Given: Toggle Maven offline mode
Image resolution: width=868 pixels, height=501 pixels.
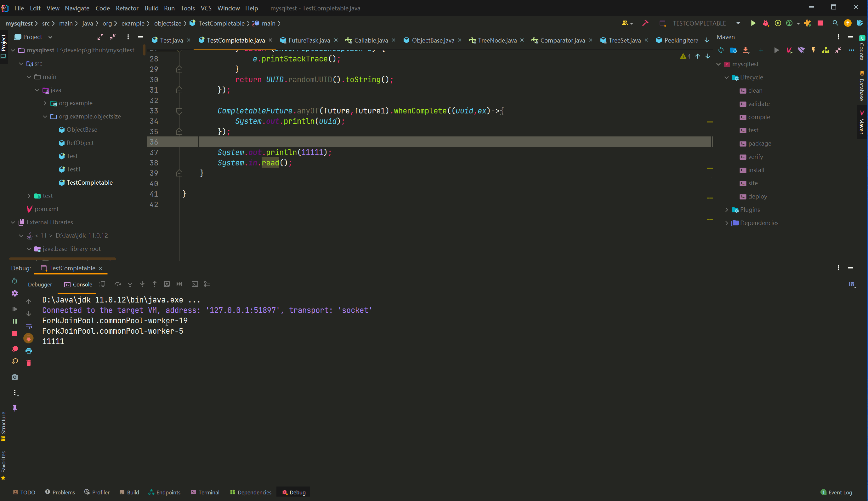Looking at the screenshot, I should 801,51.
